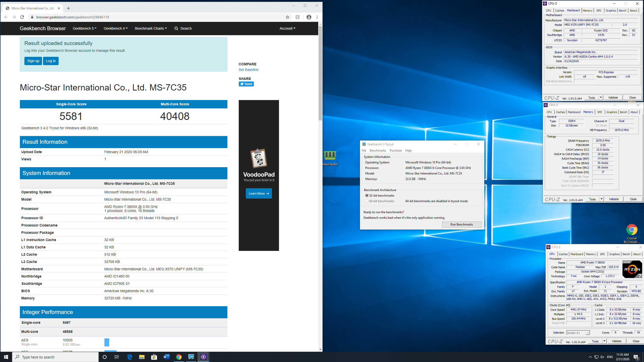Viewport: 644px width, 362px height.
Task: Switch to Geekbench app on taskbar
Action: [x=191, y=357]
